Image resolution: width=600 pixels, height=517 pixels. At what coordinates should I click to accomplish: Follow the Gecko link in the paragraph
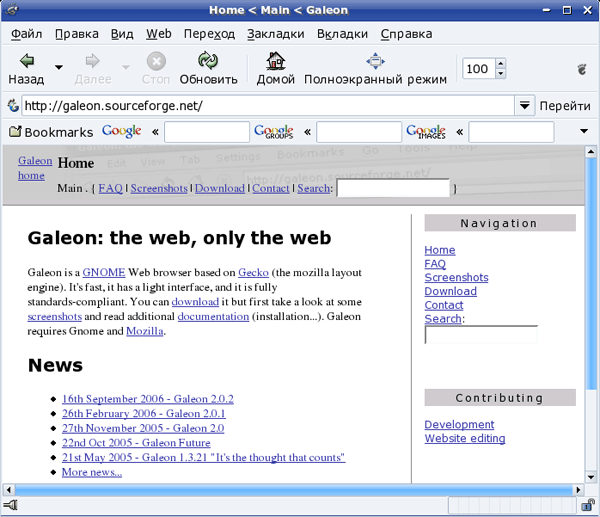click(x=253, y=272)
